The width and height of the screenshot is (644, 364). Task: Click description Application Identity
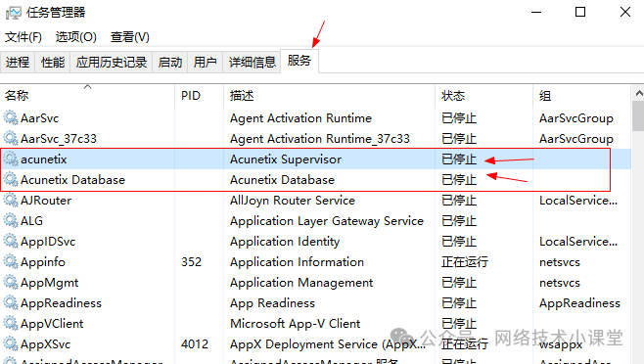(x=285, y=242)
